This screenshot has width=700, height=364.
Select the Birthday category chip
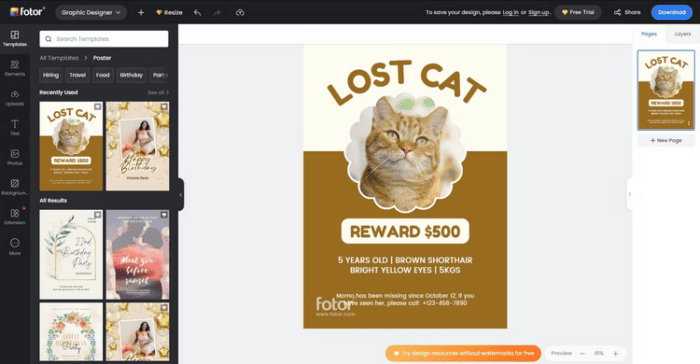[x=131, y=75]
